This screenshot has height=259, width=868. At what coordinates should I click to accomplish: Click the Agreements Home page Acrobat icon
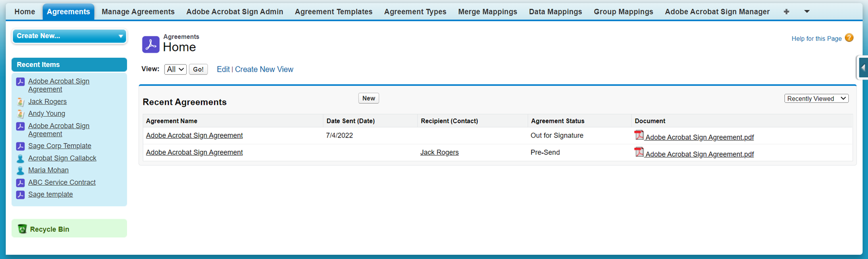[151, 44]
